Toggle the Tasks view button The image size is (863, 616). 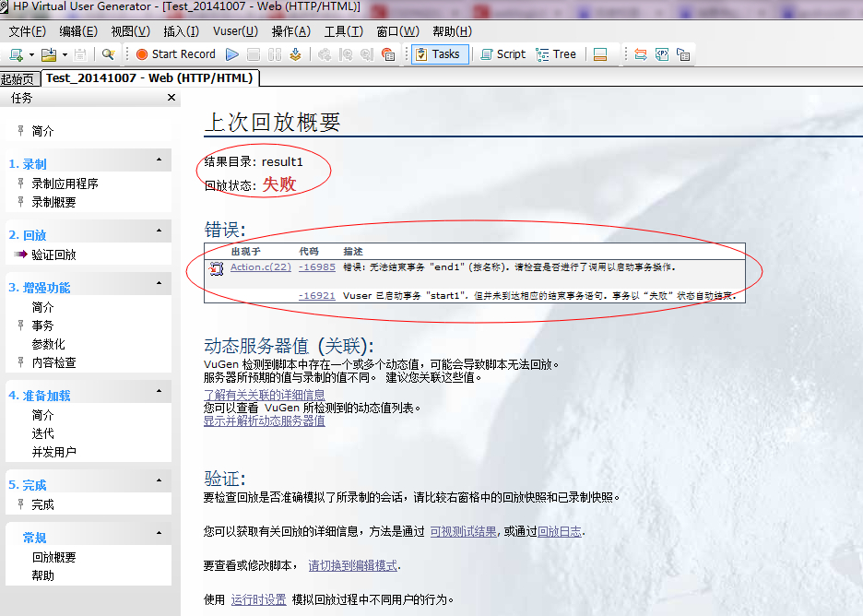(440, 54)
